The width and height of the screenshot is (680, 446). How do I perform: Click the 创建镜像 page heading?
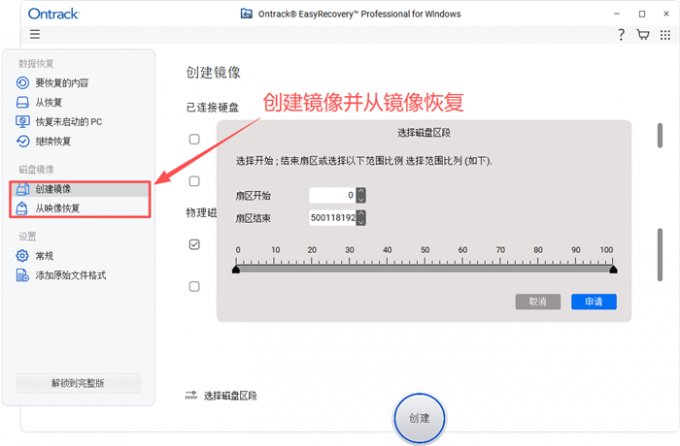pyautogui.click(x=213, y=72)
